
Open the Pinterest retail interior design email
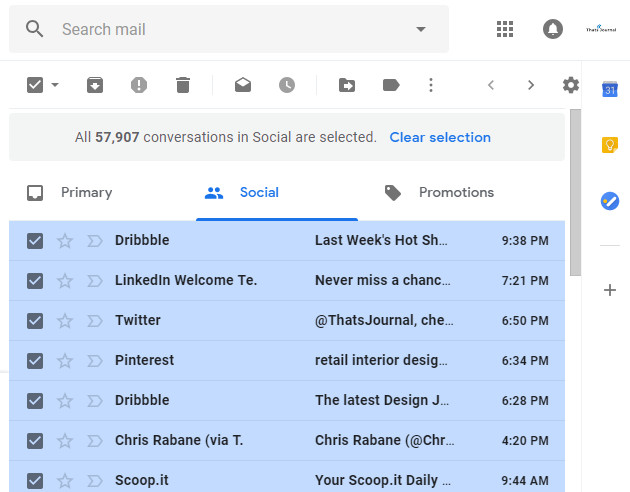287,361
